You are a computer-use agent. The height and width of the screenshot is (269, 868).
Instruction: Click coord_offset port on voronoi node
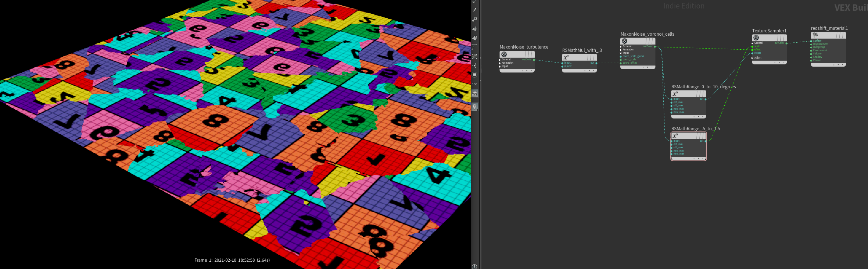point(621,63)
